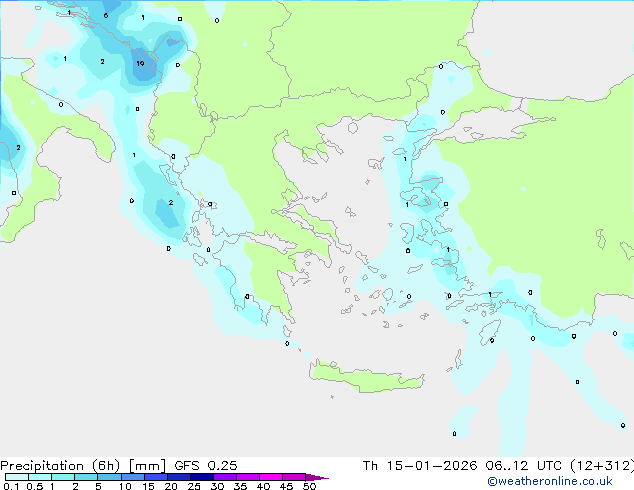Click the '0.5' legend scale value
This screenshot has width=634, height=490.
[34, 486]
